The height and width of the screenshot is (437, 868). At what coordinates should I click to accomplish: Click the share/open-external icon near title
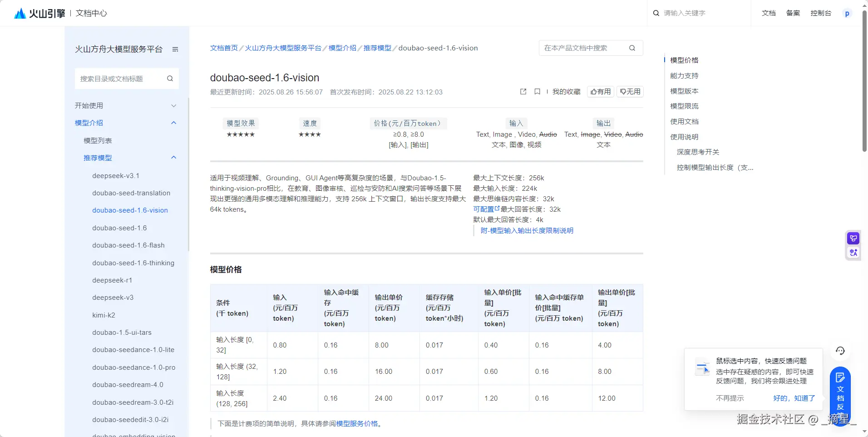tap(523, 92)
